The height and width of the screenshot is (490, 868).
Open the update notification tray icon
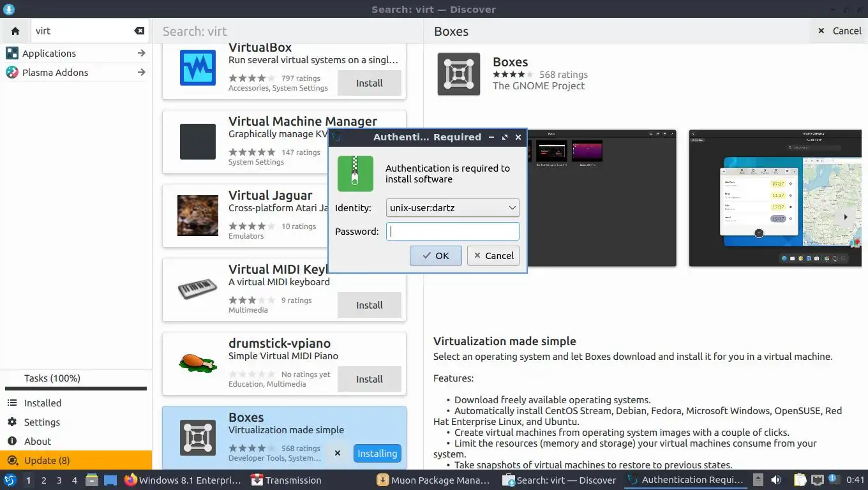833,480
